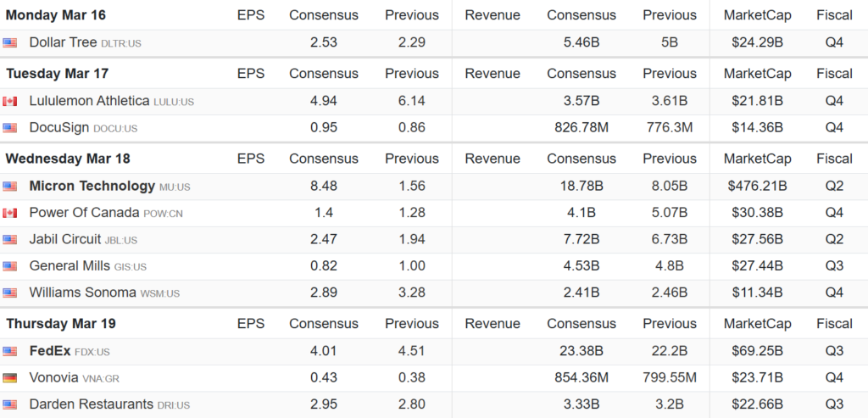Click the US flag beside Micron Technology
868x418 pixels.
pos(10,187)
